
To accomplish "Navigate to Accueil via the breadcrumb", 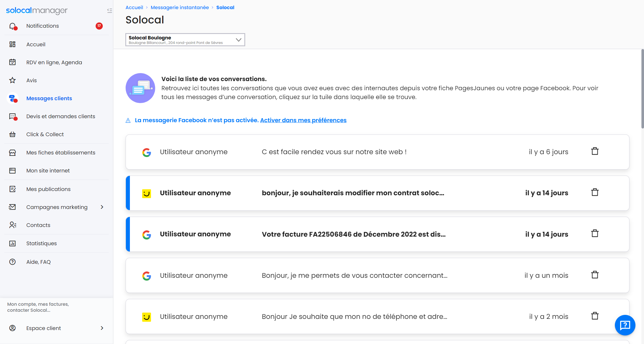I will click(134, 7).
